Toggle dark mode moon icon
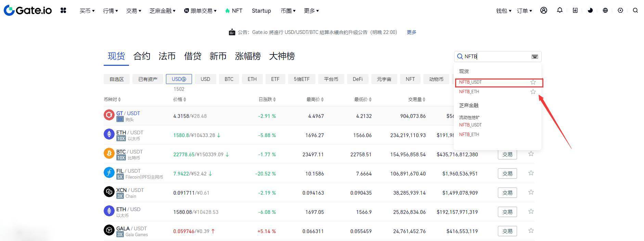Viewport: 644px width, 241px height. (x=590, y=10)
